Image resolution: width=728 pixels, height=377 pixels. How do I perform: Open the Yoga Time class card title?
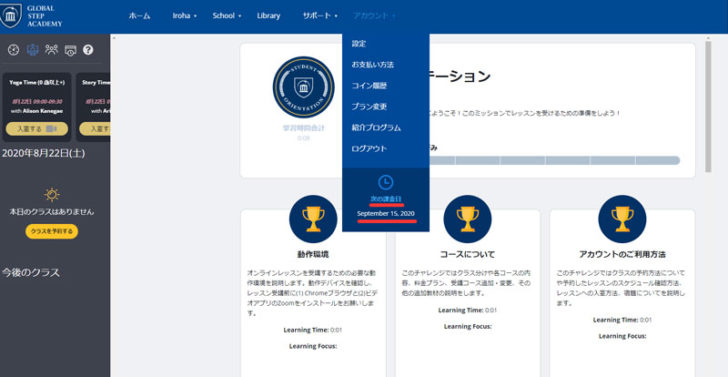click(37, 83)
